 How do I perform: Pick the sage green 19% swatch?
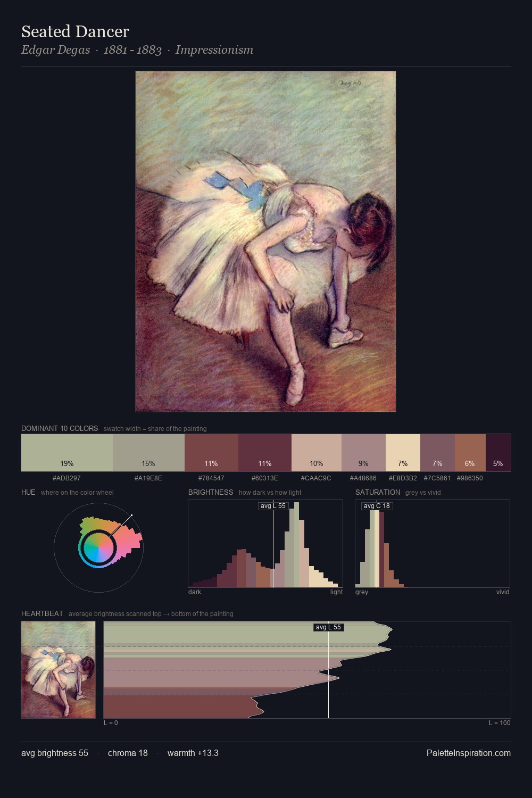tap(67, 453)
